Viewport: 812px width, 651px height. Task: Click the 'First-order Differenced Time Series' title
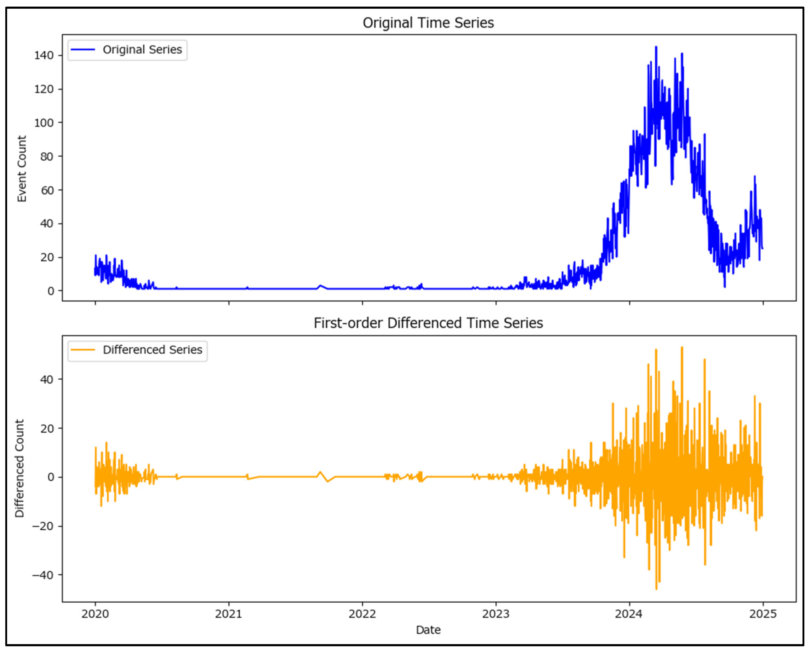(x=428, y=323)
